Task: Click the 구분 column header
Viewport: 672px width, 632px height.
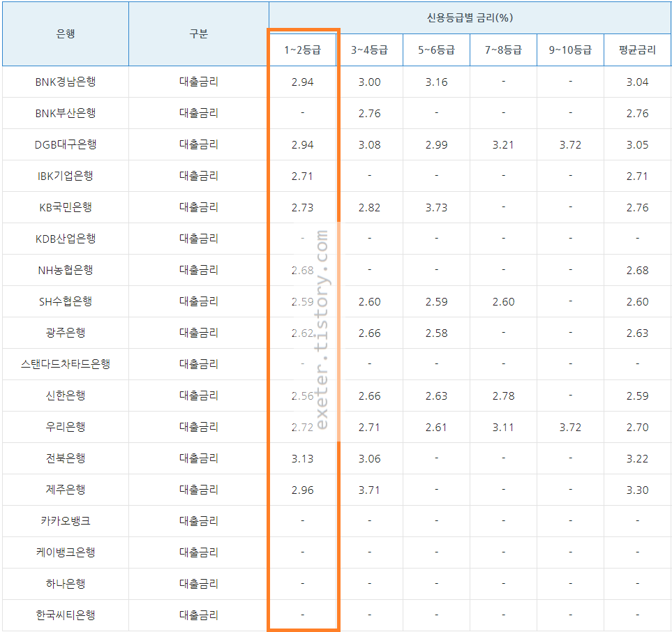Action: pos(199,34)
